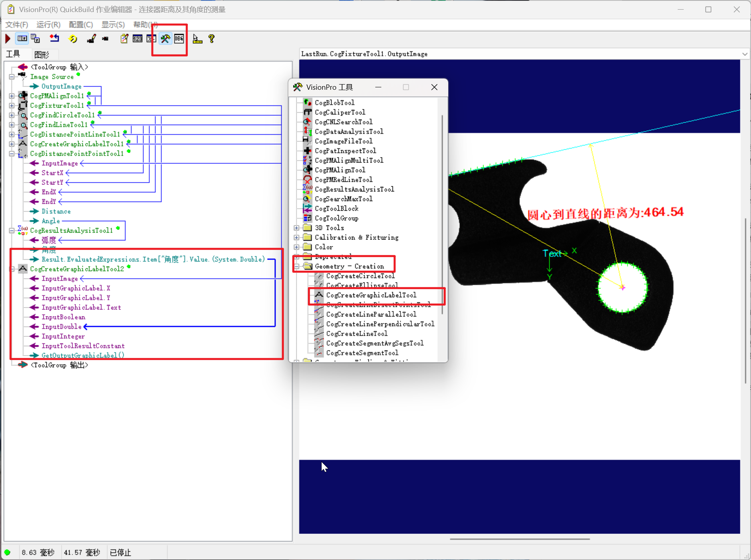Click the '123' results window toolbar icon

[137, 38]
